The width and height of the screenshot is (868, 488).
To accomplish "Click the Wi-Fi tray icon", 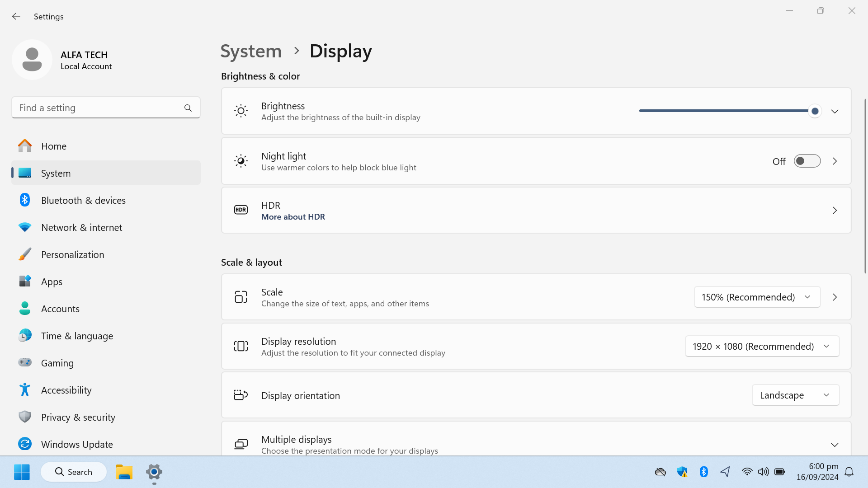I will coord(747,472).
